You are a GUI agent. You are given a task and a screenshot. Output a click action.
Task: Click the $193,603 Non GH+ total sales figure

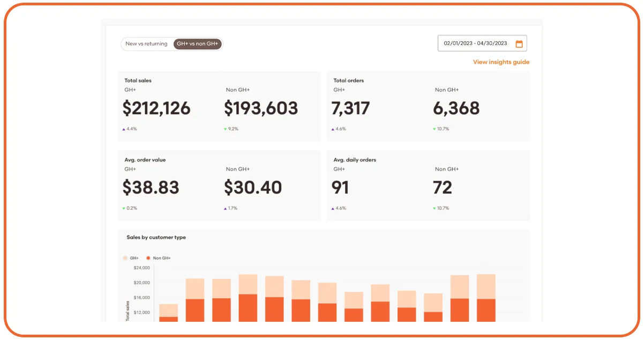click(261, 109)
